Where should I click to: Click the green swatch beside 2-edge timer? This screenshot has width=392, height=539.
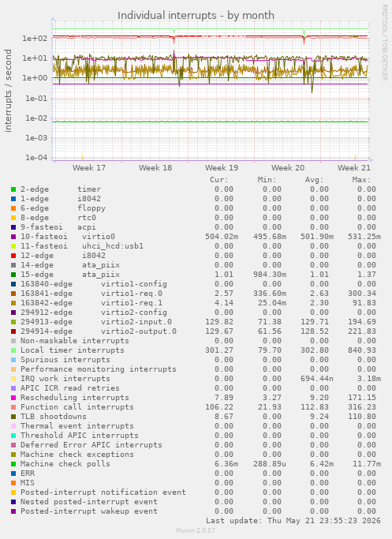pyautogui.click(x=13, y=189)
